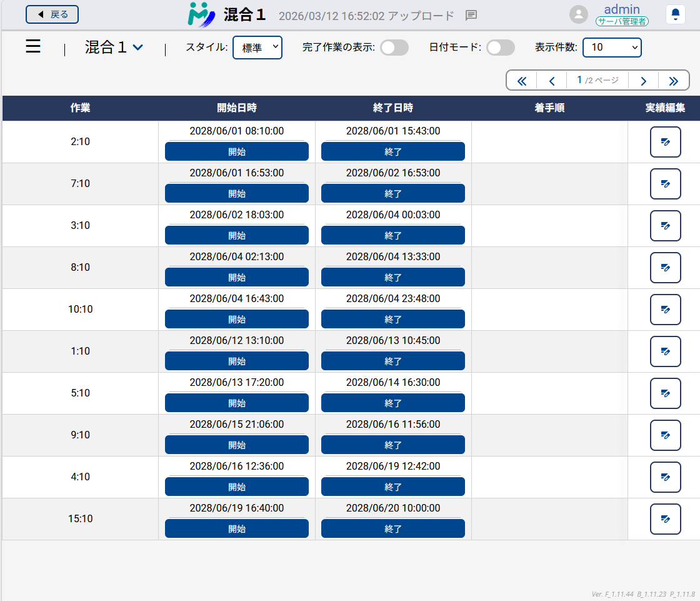700x601 pixels.
Task: Start task 9:10 with 開始 button
Action: coord(237,445)
